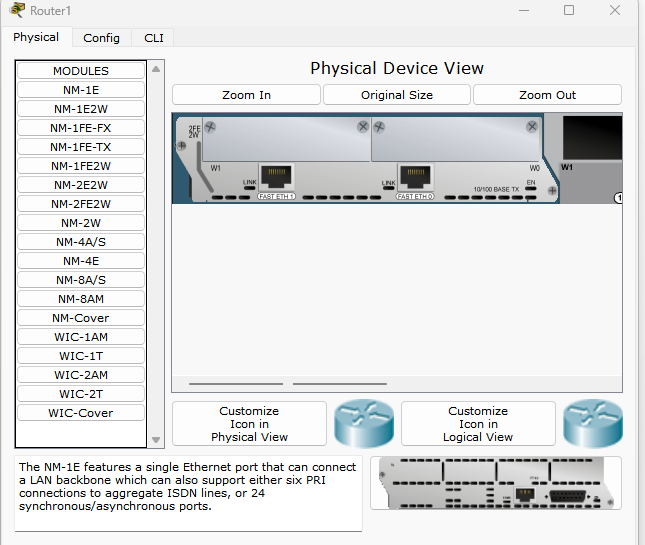Click the NM-1E description text box
Screen dimensions: 645x545
point(188,493)
